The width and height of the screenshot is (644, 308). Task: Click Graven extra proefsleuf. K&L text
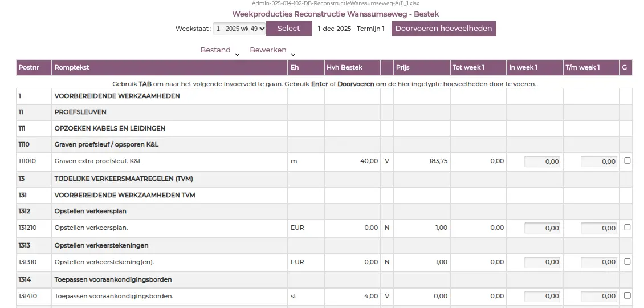[98, 161]
